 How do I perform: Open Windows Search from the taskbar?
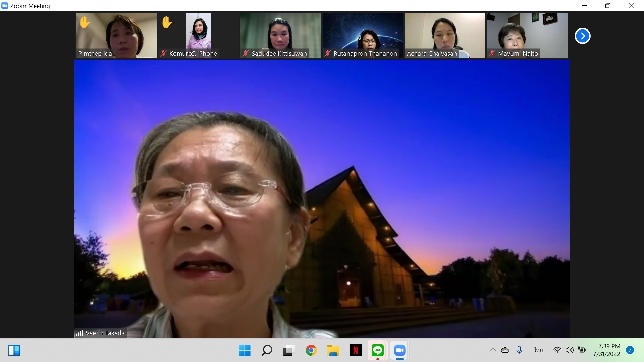point(267,351)
